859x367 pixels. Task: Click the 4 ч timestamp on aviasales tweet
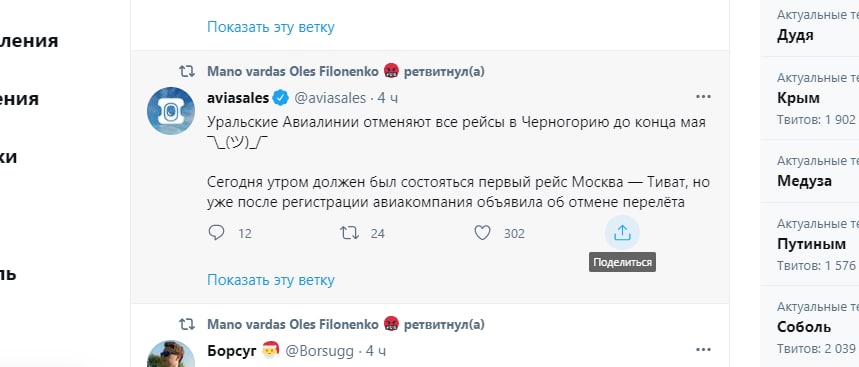point(388,98)
